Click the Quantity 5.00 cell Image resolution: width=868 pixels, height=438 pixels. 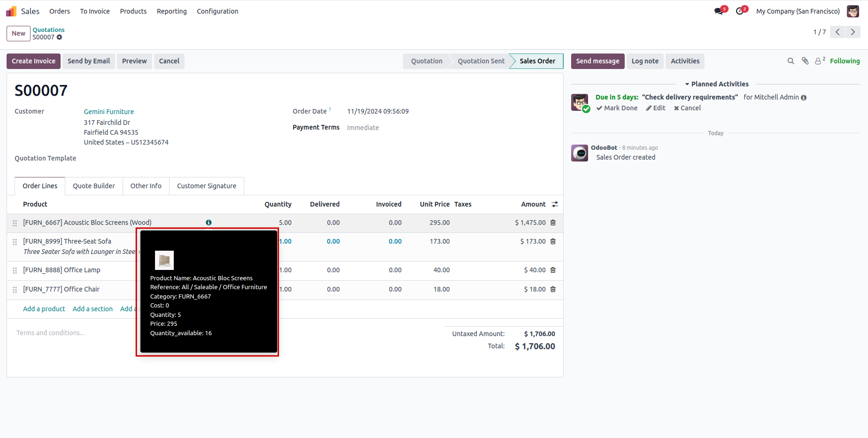tap(285, 223)
